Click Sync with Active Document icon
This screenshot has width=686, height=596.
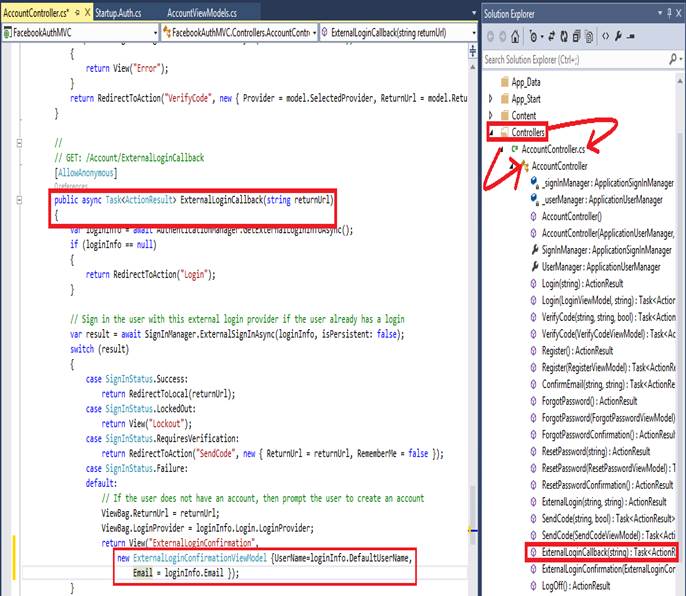click(549, 37)
